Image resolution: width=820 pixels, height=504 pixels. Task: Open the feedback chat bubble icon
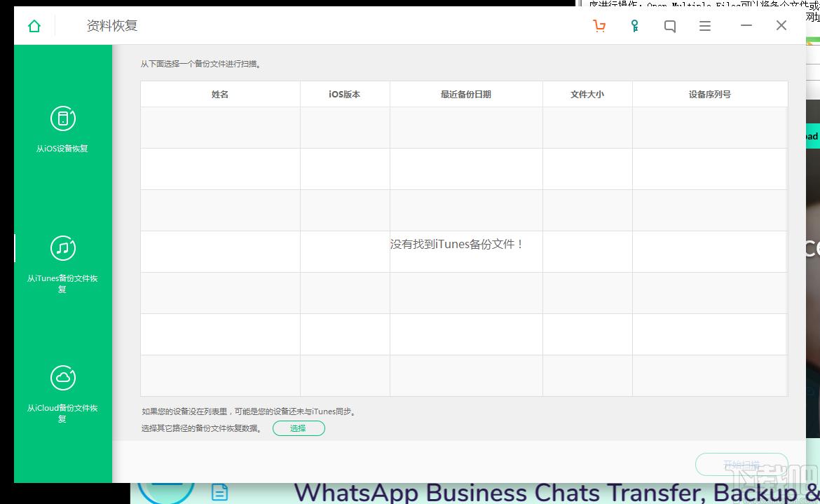669,26
